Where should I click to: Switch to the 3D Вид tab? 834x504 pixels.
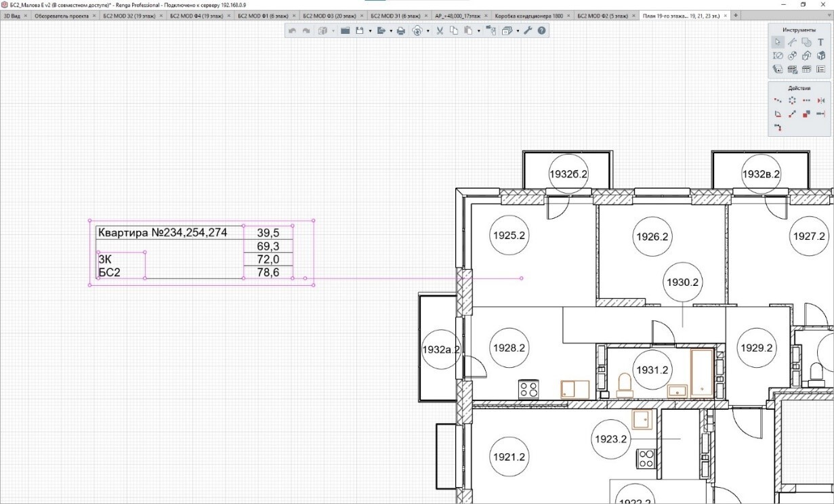(x=13, y=15)
